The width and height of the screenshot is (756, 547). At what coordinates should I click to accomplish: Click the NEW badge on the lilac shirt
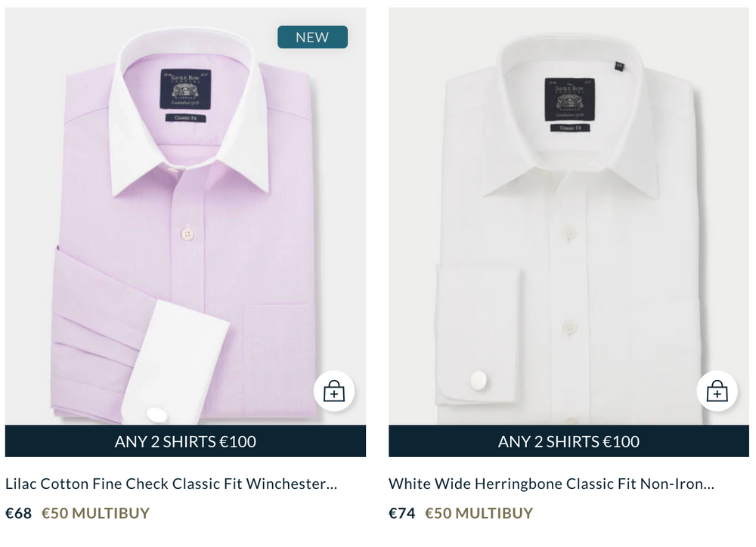[312, 37]
